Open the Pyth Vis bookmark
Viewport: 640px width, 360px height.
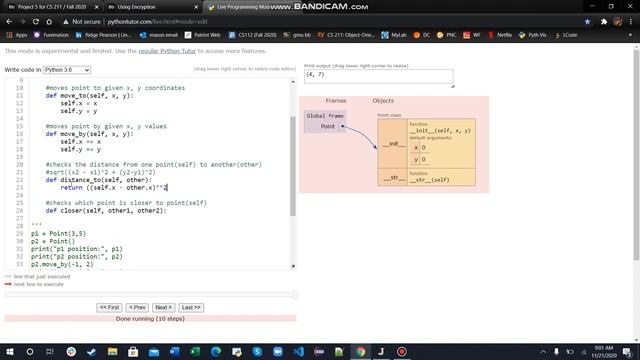533,35
